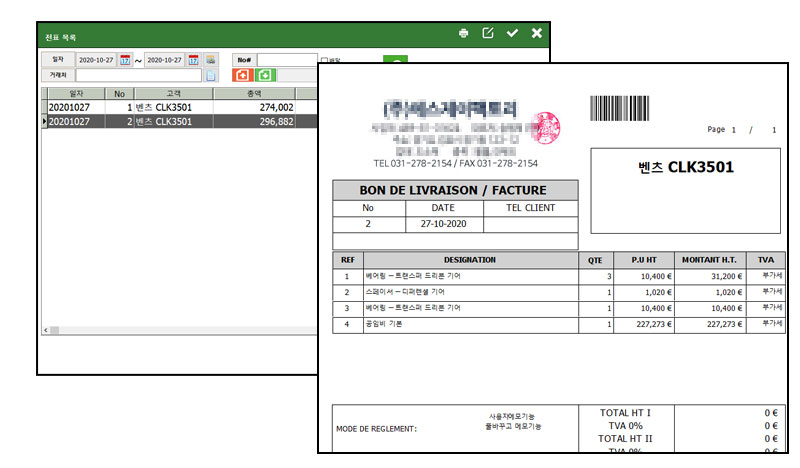This screenshot has height=468, width=800.
Task: Click the red company seal stamp
Action: pos(546,128)
